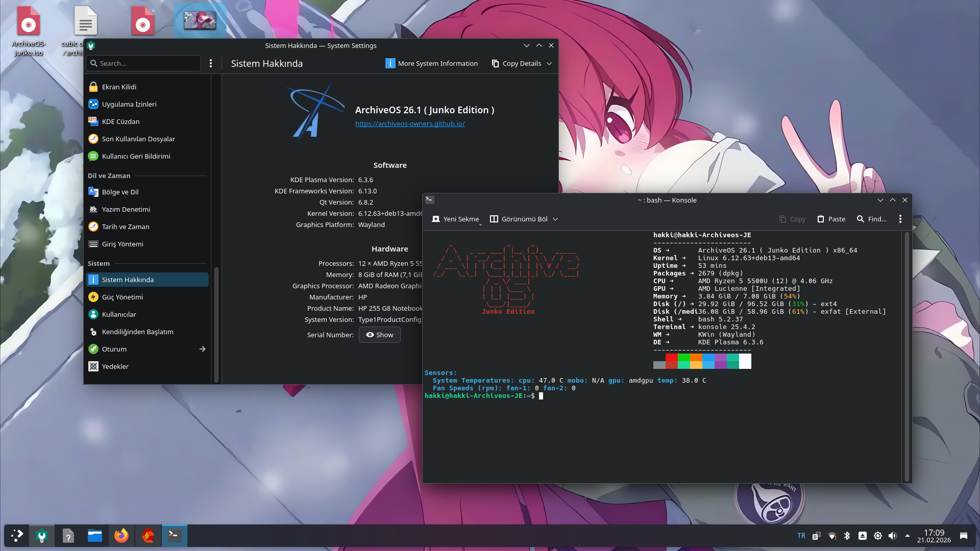Show the hidden serial number
980x551 pixels.
coord(379,335)
